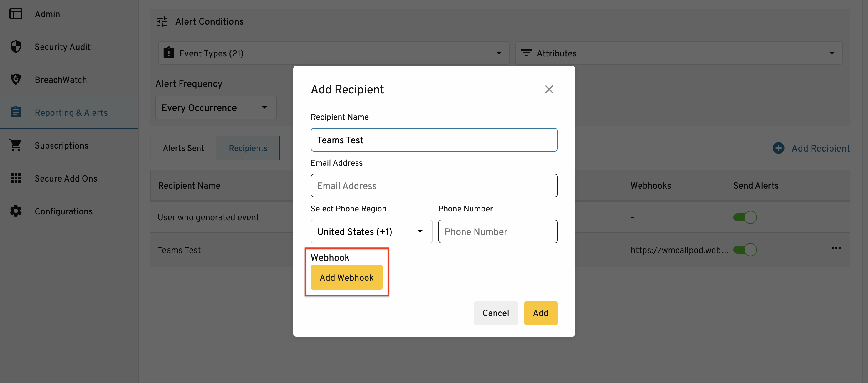Toggle Send Alerts for User who generated event

click(x=745, y=218)
